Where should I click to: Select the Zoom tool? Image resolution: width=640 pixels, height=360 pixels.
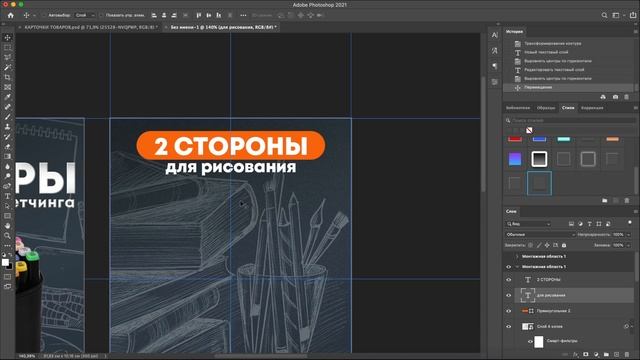tap(7, 236)
